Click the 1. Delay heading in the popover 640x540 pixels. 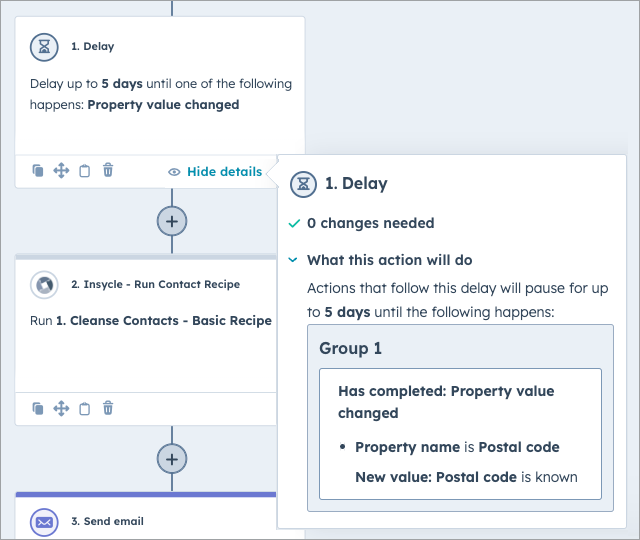356,184
